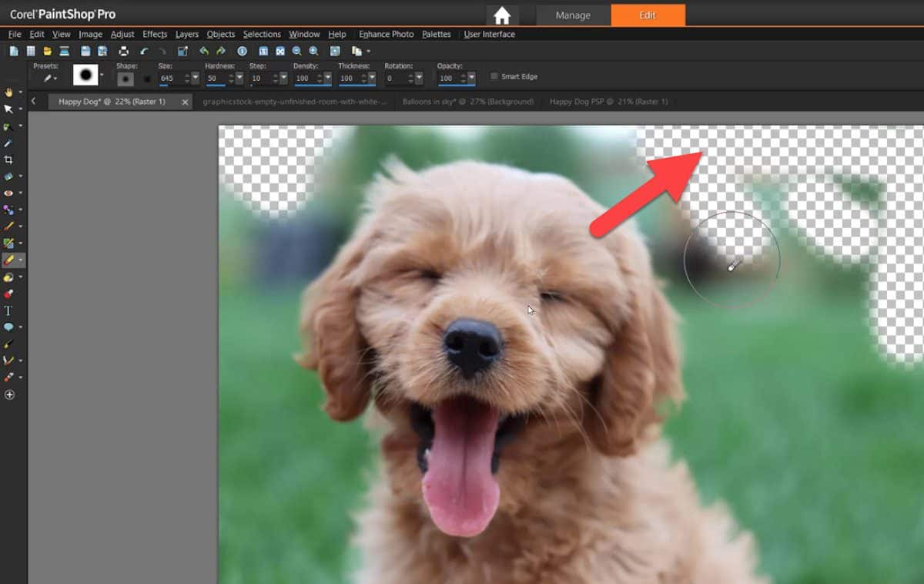Open the Size dropdown arrow
This screenshot has width=924, height=584.
click(x=194, y=78)
